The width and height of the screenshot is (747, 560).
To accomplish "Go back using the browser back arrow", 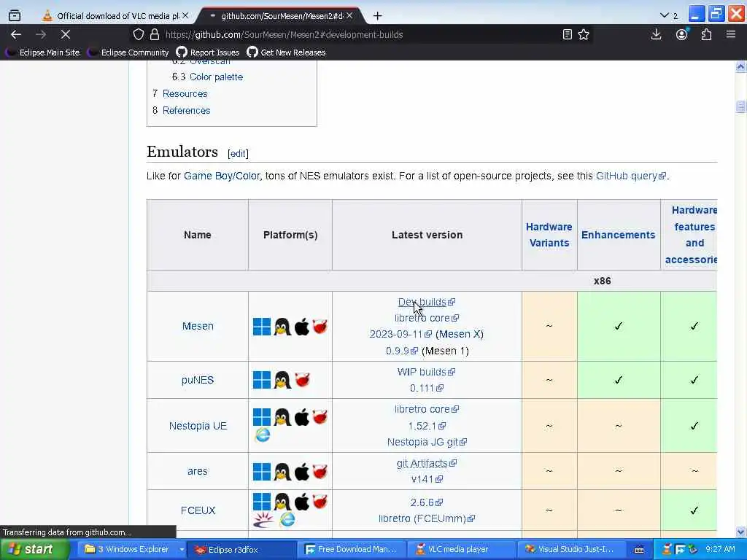I will [x=16, y=34].
